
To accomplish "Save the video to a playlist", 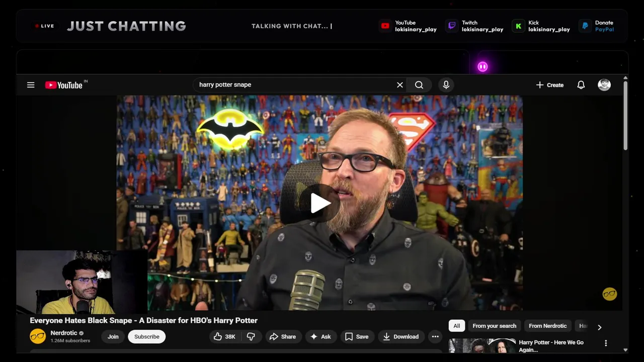I will click(357, 336).
